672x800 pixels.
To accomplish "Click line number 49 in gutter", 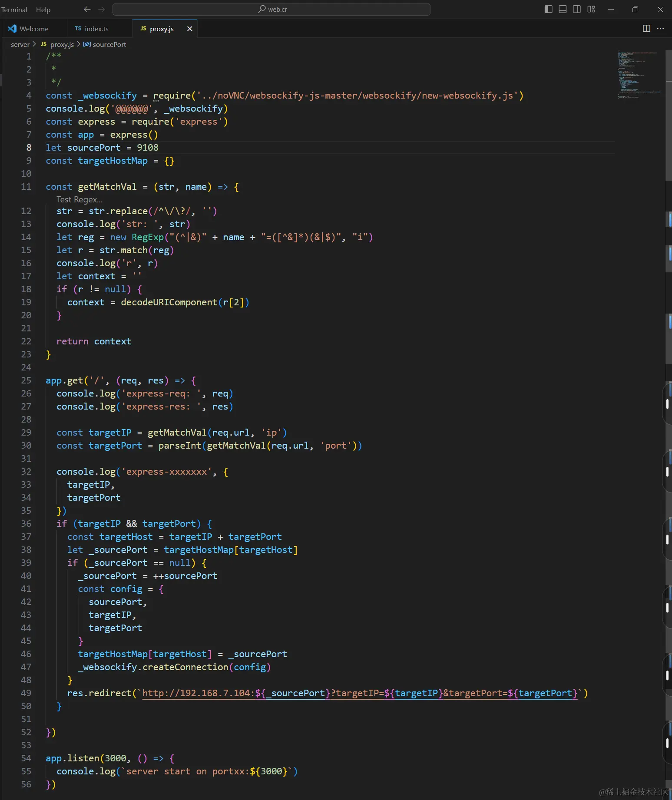I will pyautogui.click(x=26, y=693).
